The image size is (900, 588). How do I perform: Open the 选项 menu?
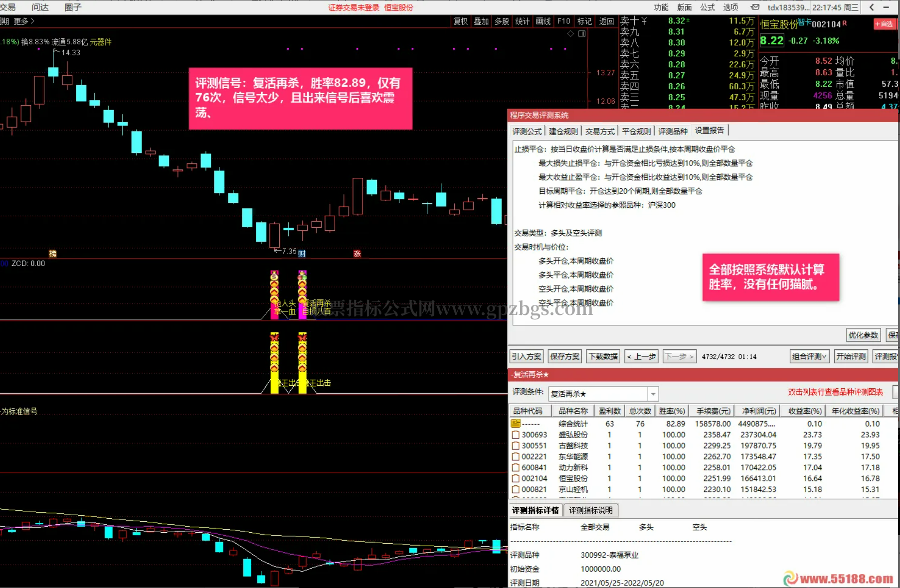pos(730,7)
